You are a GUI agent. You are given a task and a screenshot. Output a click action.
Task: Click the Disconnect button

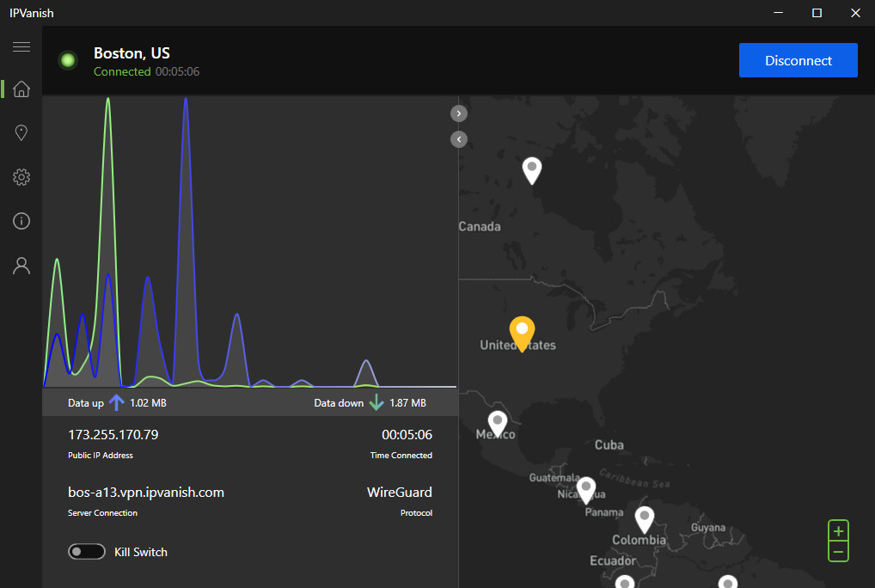click(x=798, y=60)
